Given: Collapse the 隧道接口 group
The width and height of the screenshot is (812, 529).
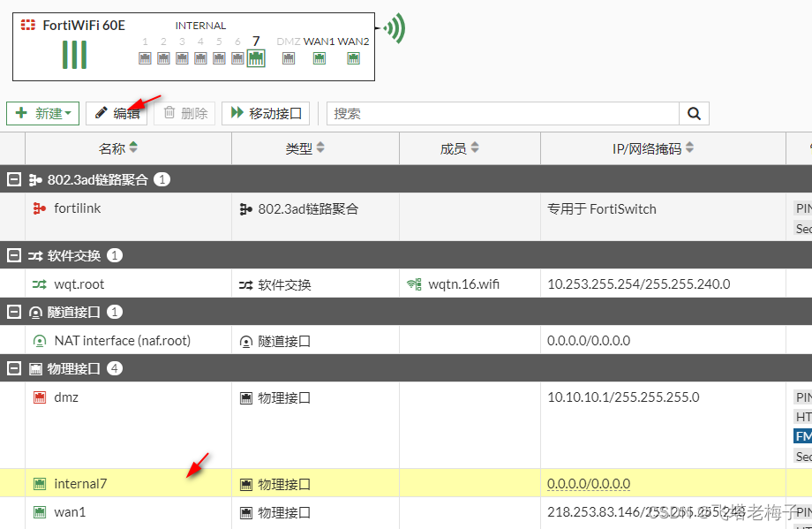Looking at the screenshot, I should (14, 312).
